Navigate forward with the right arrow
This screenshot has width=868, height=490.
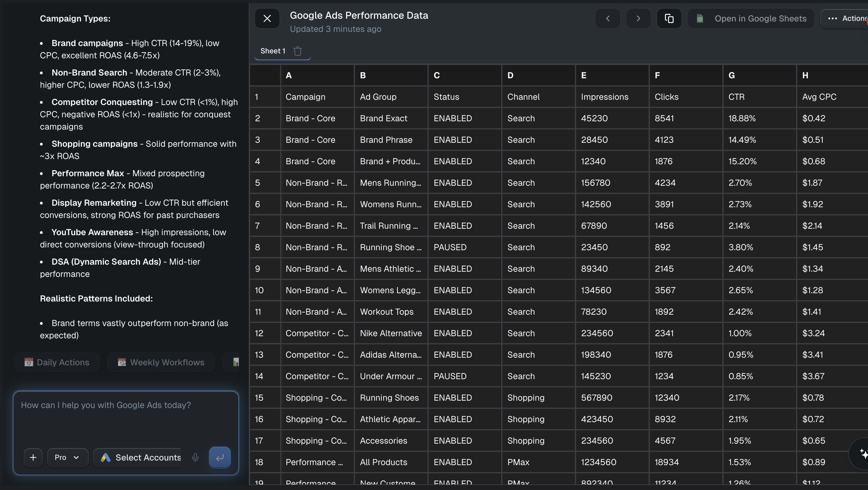coord(638,18)
